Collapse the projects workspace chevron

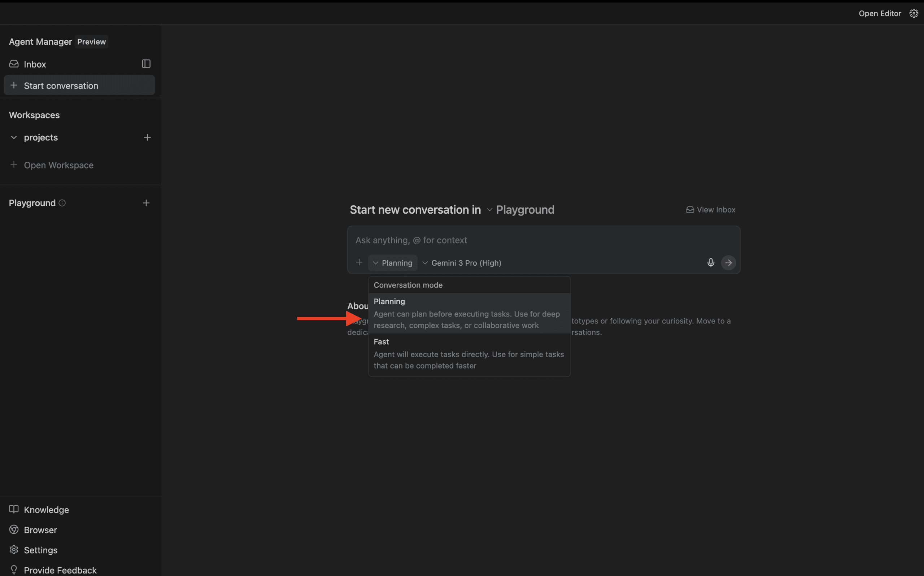click(14, 137)
